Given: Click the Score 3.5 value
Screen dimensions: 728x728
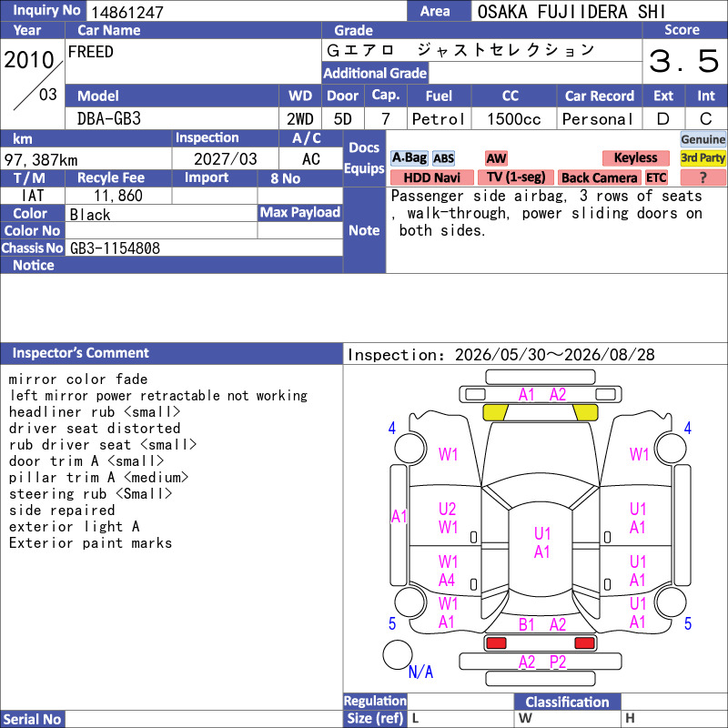Looking at the screenshot, I should point(684,61).
